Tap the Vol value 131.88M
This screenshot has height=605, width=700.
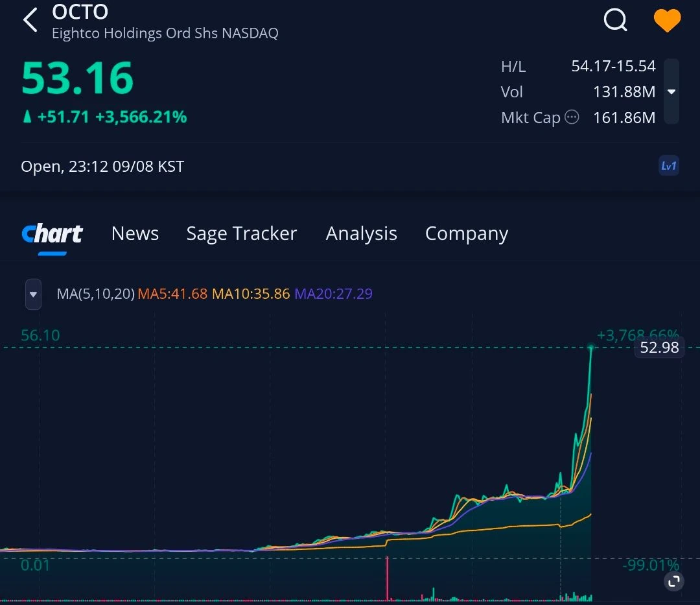(x=624, y=91)
